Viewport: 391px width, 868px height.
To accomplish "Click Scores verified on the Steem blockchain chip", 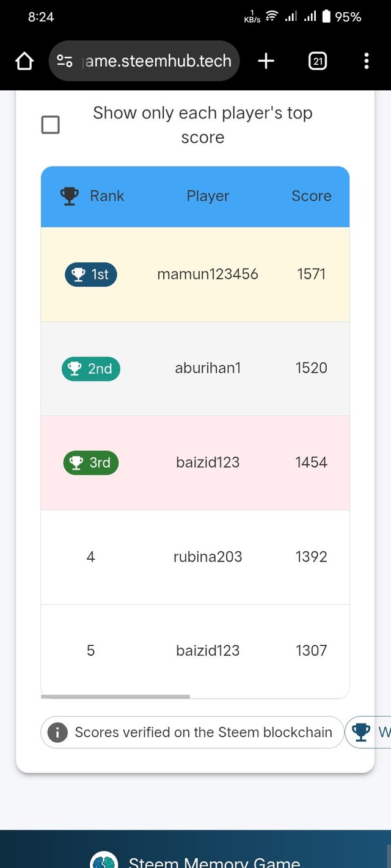I will tap(192, 732).
